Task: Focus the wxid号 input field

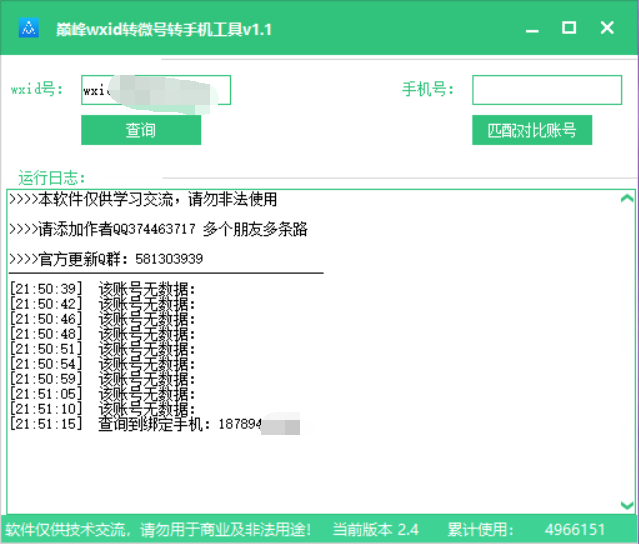Action: 155,90
